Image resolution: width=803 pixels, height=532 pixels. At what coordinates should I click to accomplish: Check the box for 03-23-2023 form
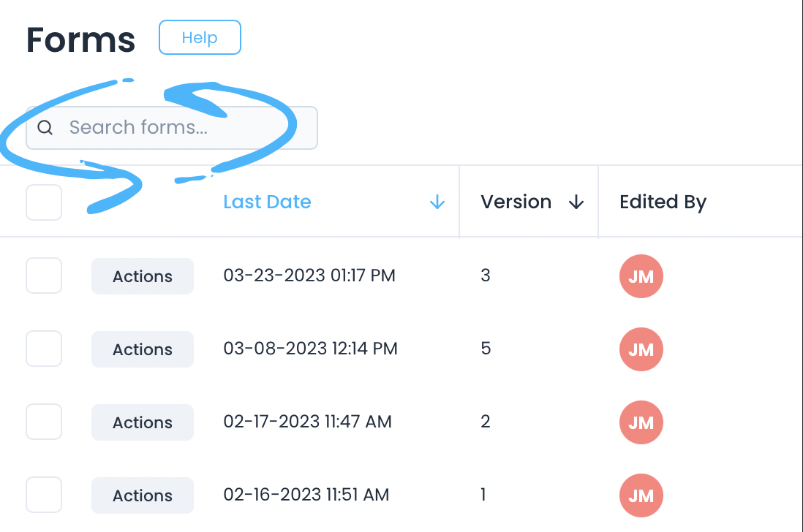click(44, 276)
